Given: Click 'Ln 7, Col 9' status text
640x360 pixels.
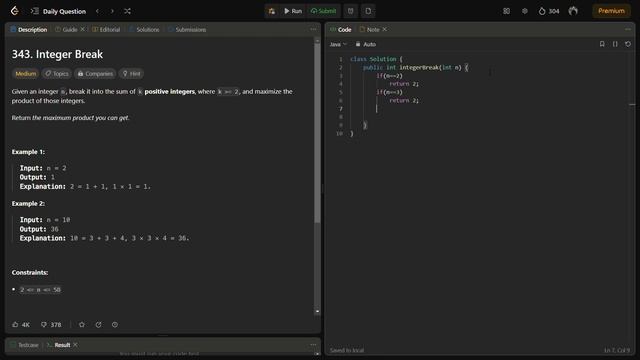Looking at the screenshot, I should pyautogui.click(x=617, y=350).
